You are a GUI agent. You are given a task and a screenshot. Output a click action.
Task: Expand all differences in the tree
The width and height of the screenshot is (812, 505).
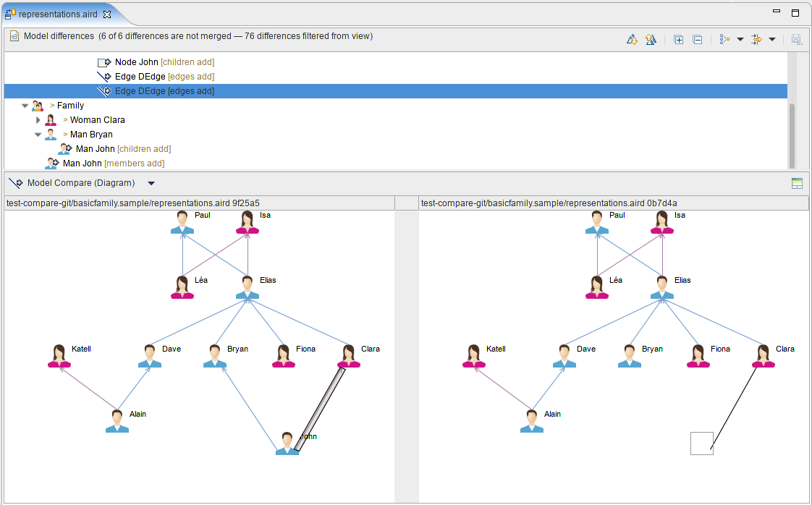[x=678, y=39]
